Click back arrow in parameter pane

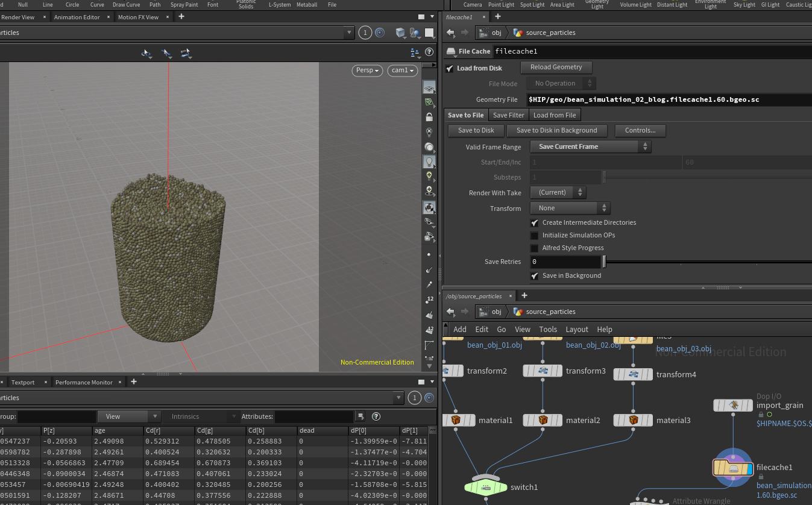[450, 33]
